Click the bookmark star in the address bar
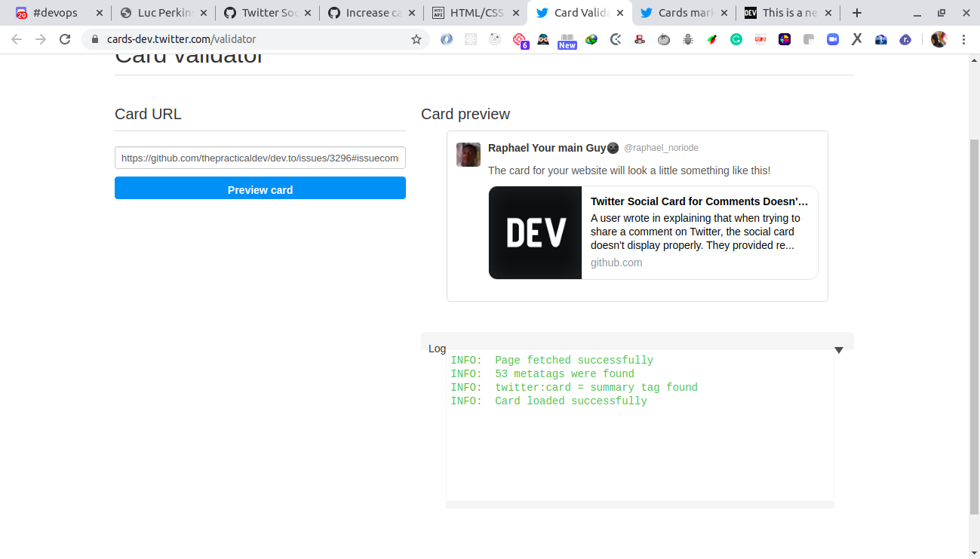This screenshot has height=559, width=980. 416,39
